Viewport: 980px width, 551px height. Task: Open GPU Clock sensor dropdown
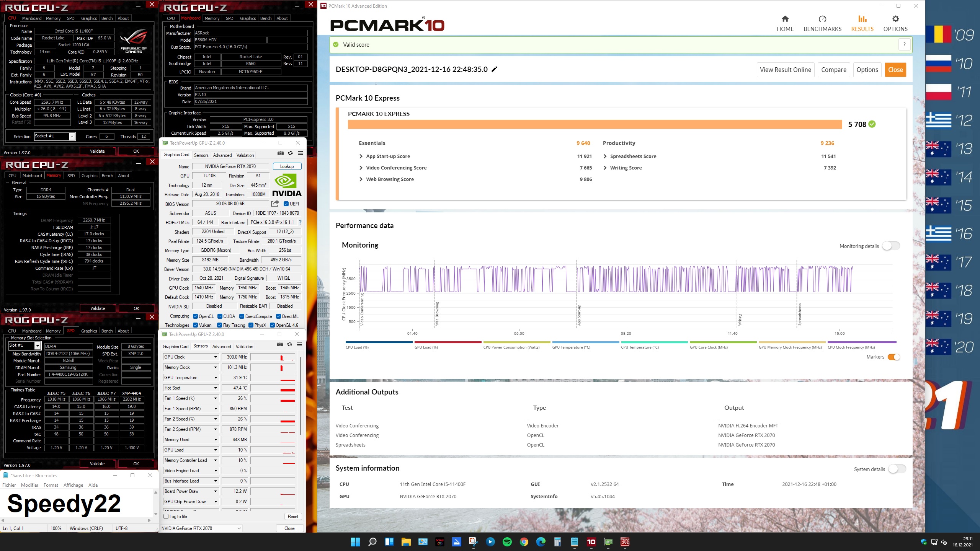[x=216, y=357]
